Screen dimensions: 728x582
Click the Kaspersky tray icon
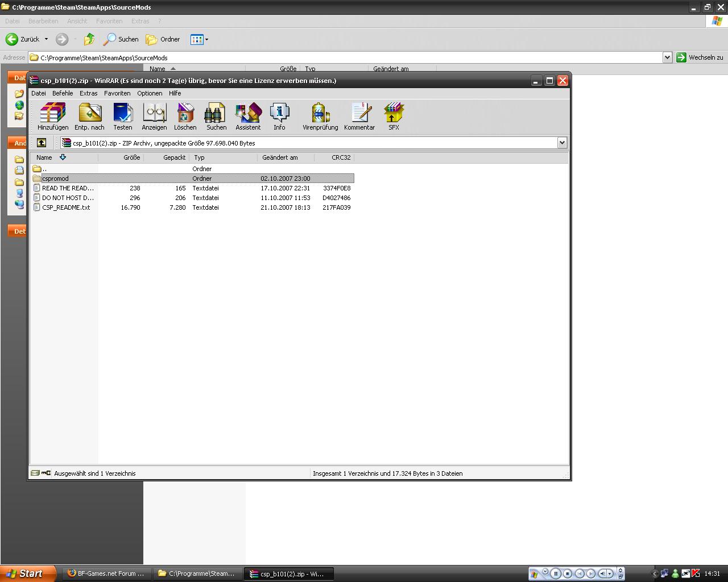click(x=696, y=573)
